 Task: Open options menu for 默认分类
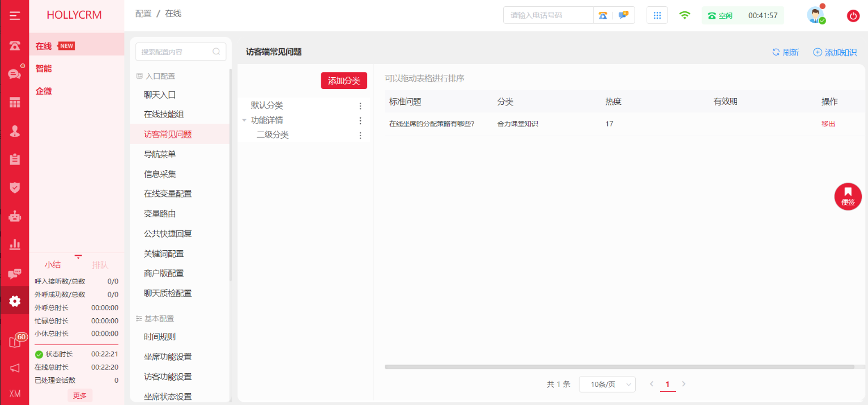360,106
